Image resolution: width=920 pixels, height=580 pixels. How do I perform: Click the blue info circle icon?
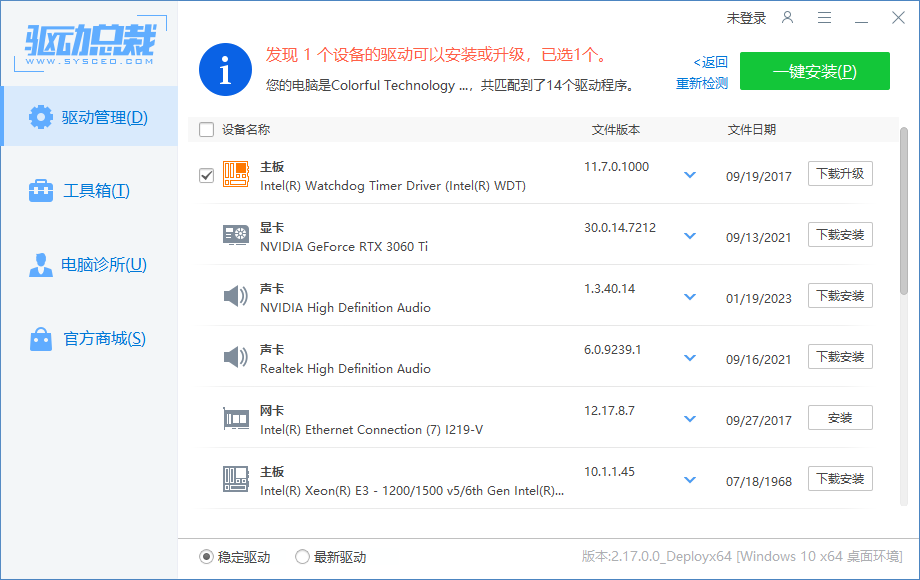225,69
